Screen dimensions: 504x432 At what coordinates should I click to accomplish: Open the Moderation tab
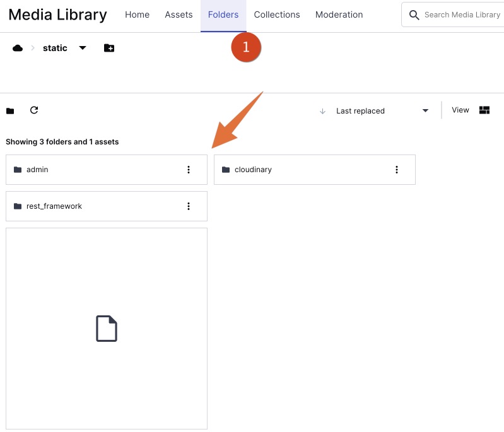[339, 15]
